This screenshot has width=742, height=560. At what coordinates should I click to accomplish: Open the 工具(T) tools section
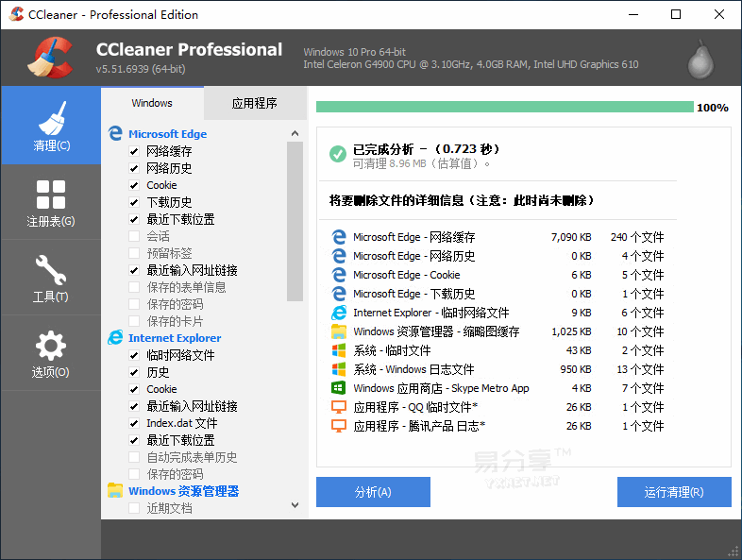click(x=51, y=278)
